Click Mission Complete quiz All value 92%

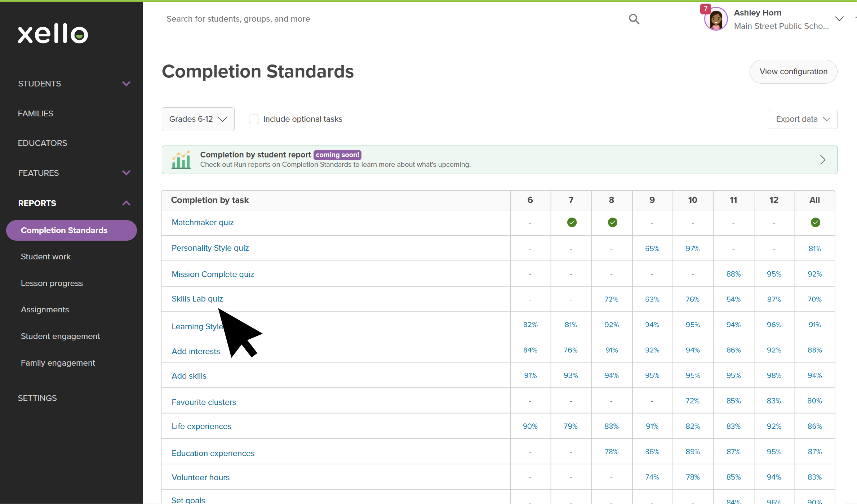click(814, 274)
